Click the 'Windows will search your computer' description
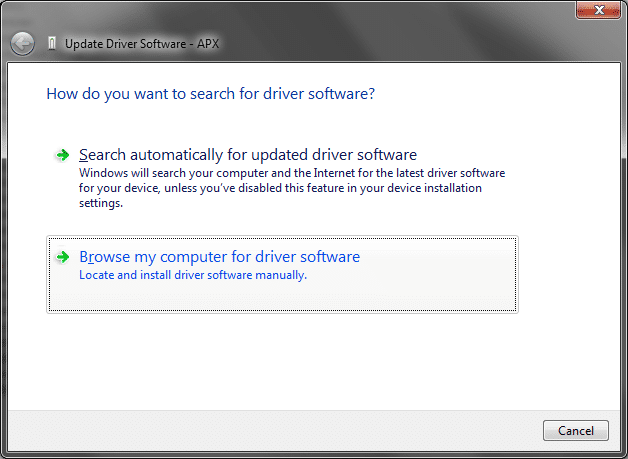Image resolution: width=628 pixels, height=459 pixels. 292,188
